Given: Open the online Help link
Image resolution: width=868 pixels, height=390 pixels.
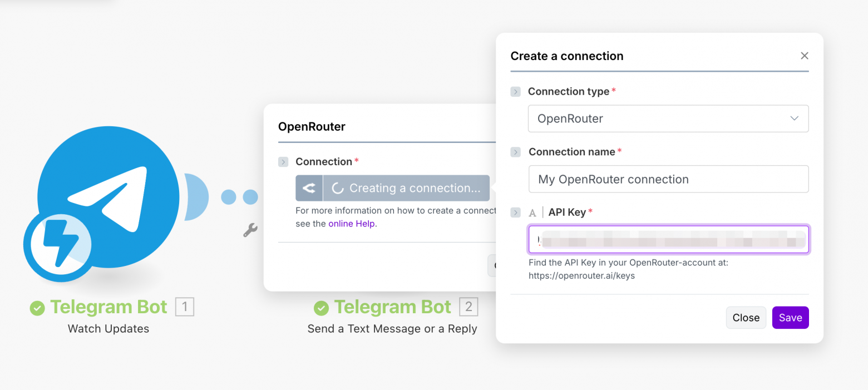Looking at the screenshot, I should tap(352, 223).
